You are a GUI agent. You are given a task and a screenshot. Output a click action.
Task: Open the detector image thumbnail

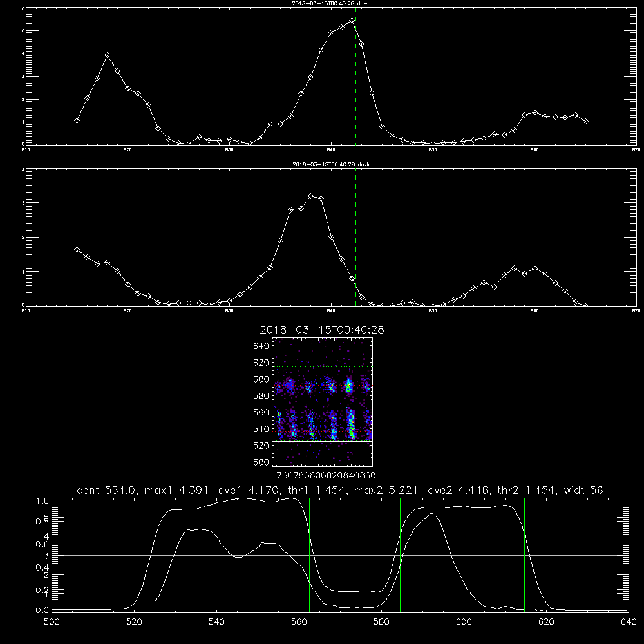(322, 402)
